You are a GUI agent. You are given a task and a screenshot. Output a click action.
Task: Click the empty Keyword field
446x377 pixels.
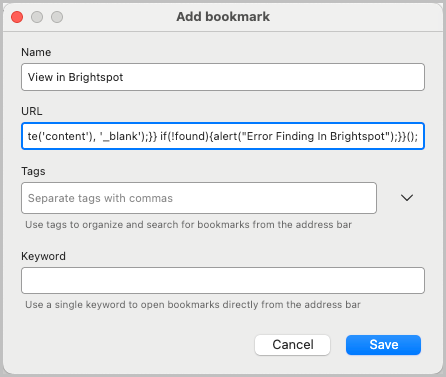(223, 280)
